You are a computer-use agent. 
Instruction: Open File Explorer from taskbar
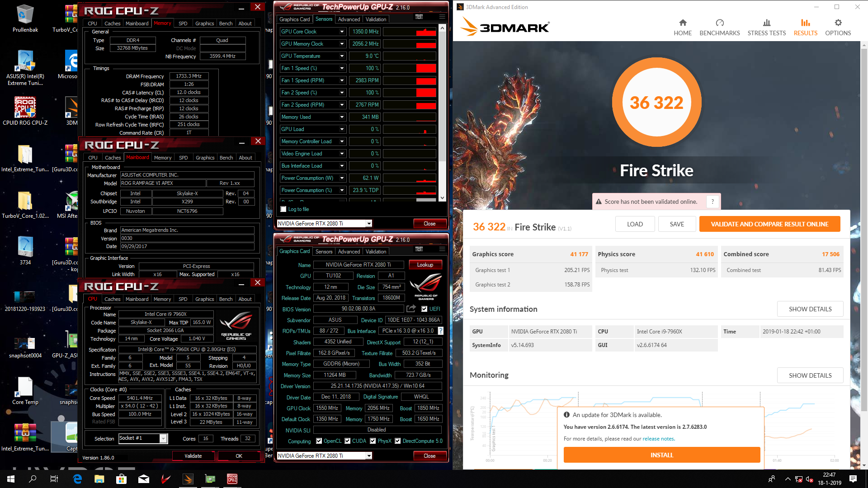[x=99, y=479]
